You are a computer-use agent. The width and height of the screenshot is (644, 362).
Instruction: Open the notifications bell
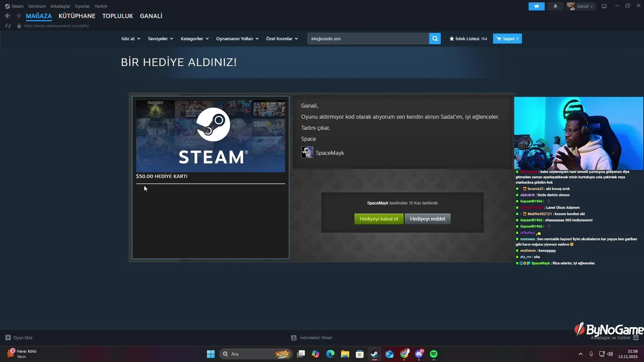click(x=555, y=6)
